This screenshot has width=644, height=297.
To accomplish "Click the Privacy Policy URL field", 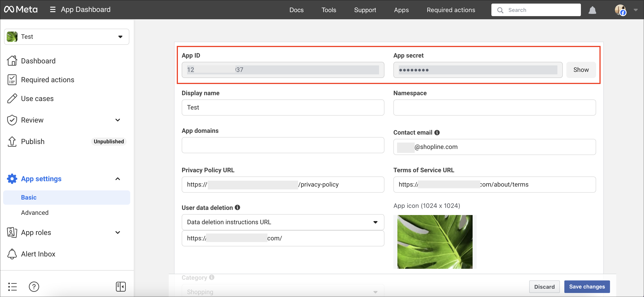I will pyautogui.click(x=283, y=185).
